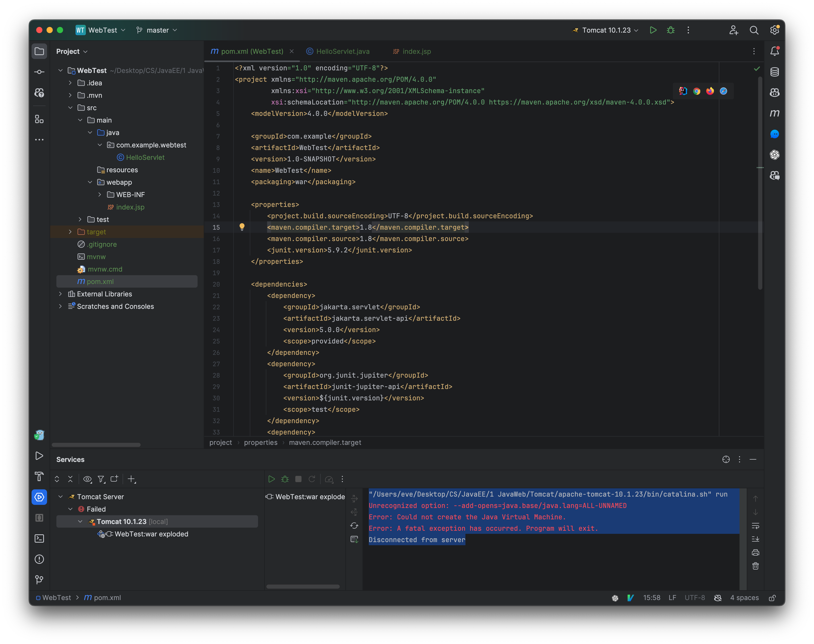The image size is (814, 644).
Task: Open the Maven panel on the right sidebar
Action: tap(775, 113)
